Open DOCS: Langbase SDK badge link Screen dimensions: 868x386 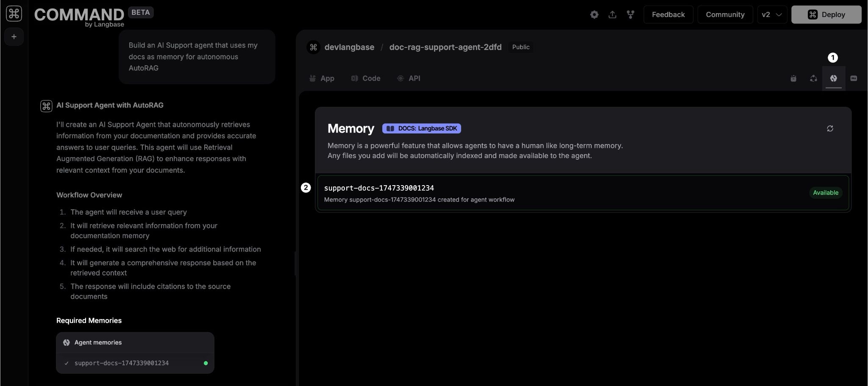pyautogui.click(x=422, y=128)
